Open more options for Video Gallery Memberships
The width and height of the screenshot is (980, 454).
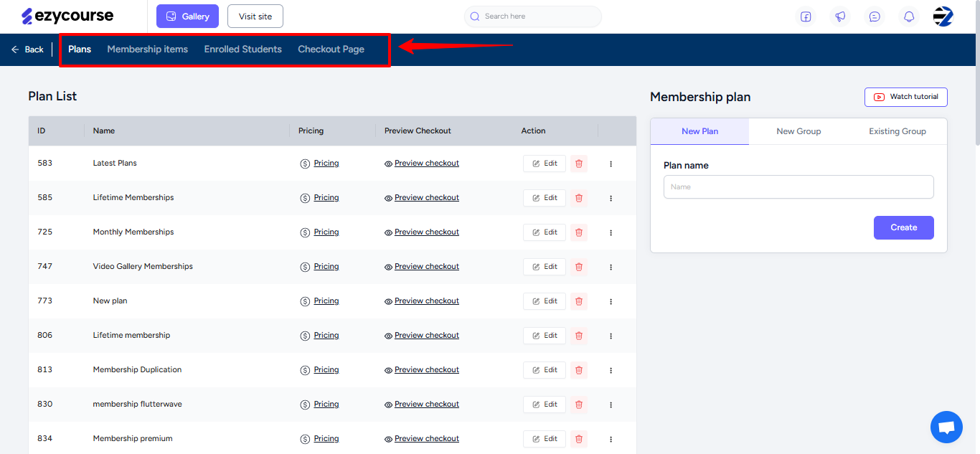click(611, 267)
